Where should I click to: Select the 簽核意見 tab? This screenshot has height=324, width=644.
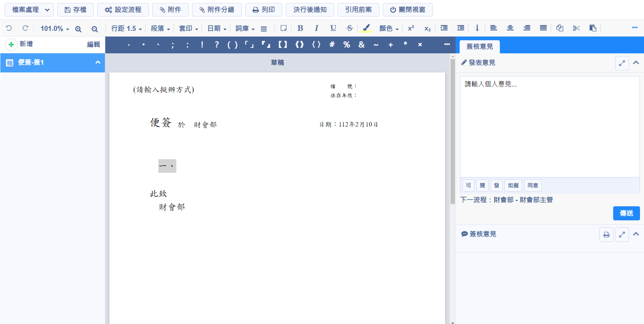tap(479, 47)
